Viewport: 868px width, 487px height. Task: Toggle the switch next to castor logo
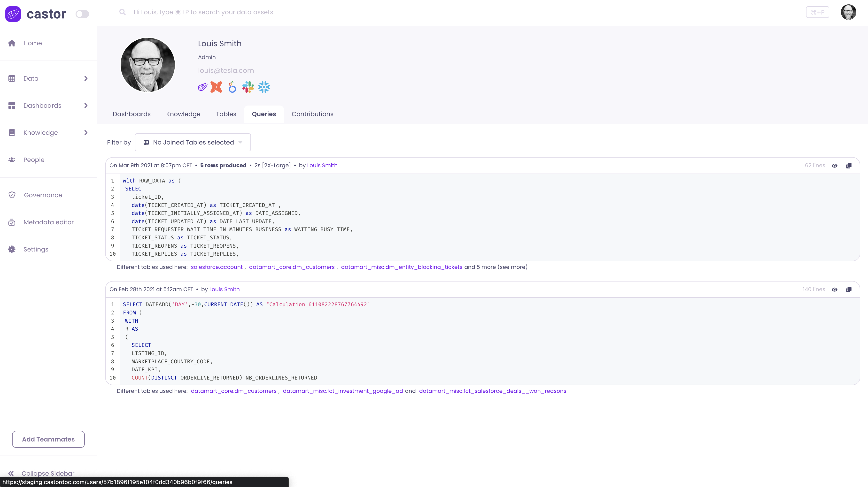82,14
